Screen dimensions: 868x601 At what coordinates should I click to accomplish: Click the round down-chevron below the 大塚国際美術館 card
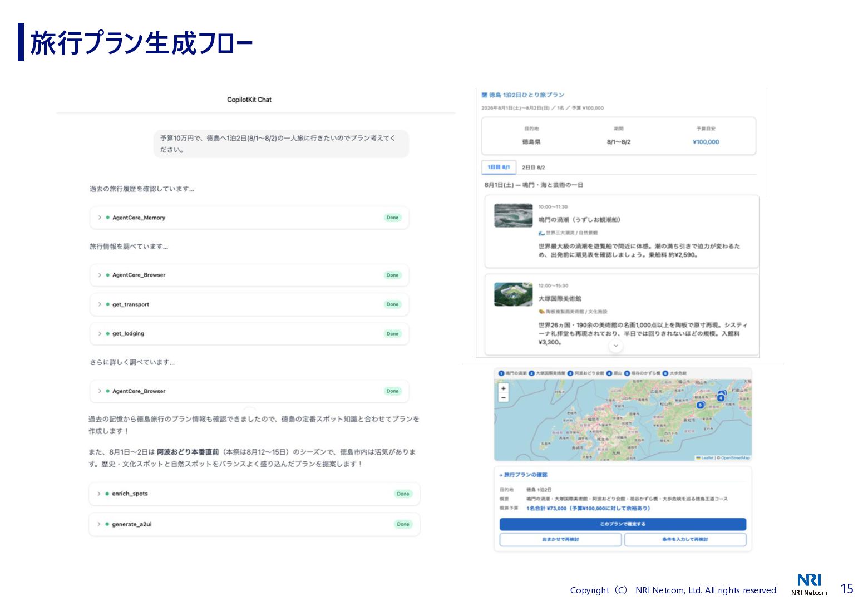pos(616,346)
